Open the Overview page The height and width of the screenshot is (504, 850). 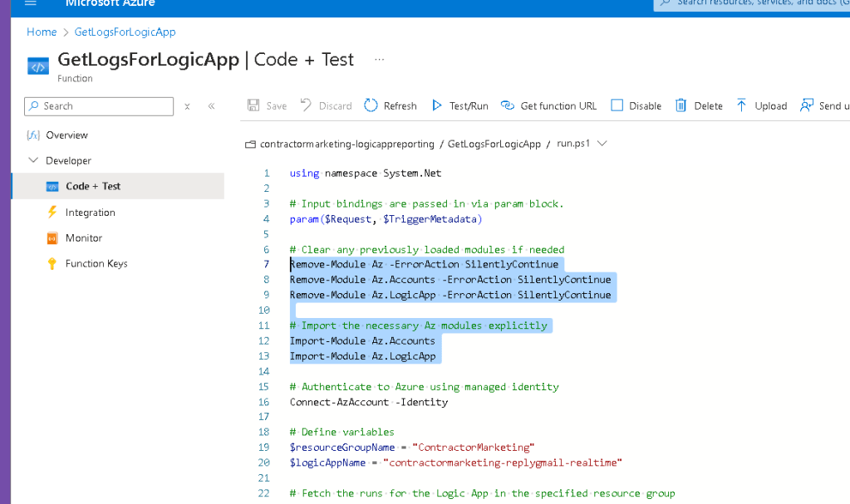[x=66, y=135]
